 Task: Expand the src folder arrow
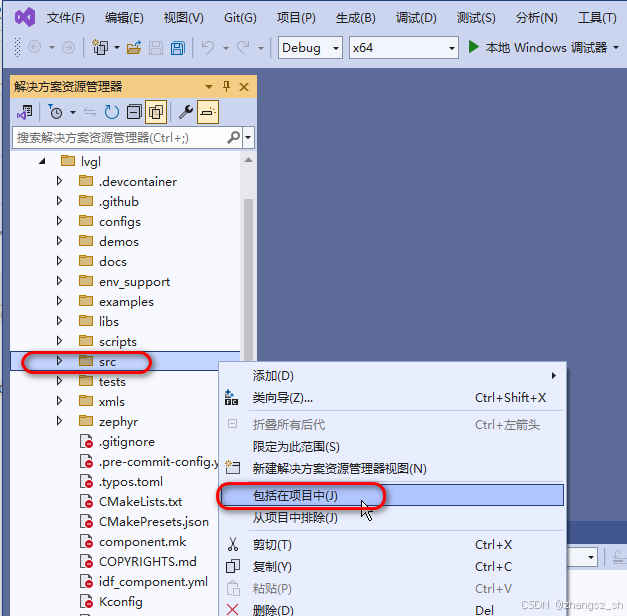pyautogui.click(x=60, y=361)
